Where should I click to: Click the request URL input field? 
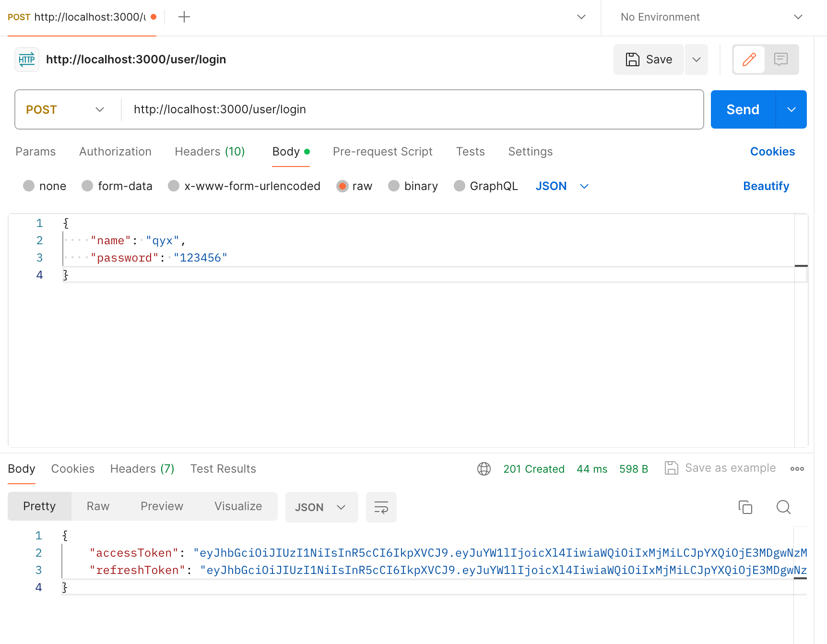click(x=413, y=109)
